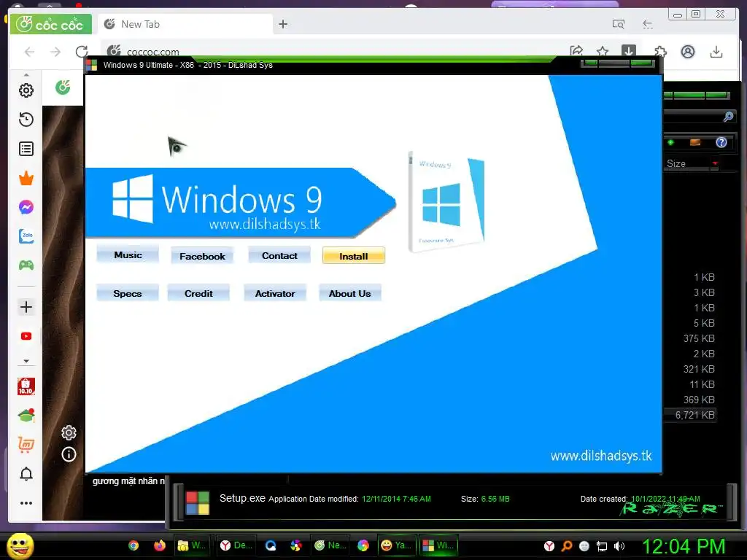Open browser downloads tray icon
This screenshot has width=747, height=560.
click(x=716, y=52)
